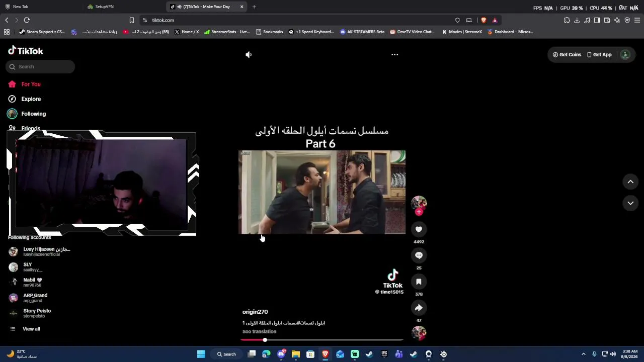Open Brave Leo AI sparkle icon
This screenshot has height=362, width=644.
tap(617, 20)
